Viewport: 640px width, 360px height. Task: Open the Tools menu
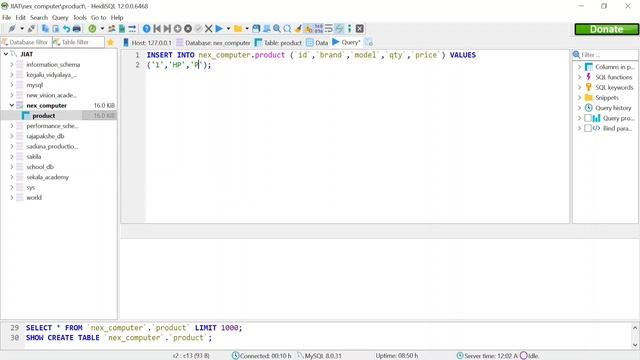coord(80,18)
